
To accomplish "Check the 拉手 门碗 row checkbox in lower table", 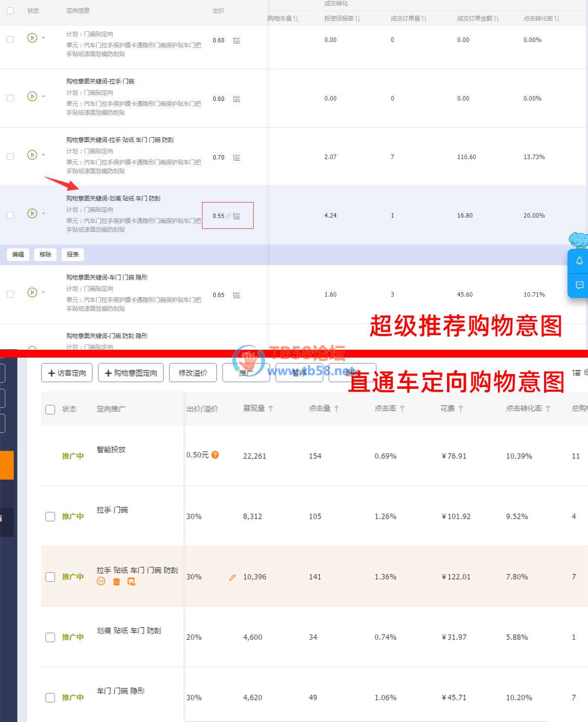I will point(50,517).
